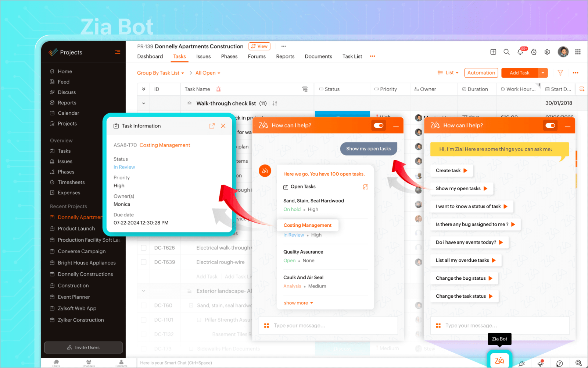The image size is (588, 368).
Task: Open the settings gear icon in header
Action: (x=547, y=52)
